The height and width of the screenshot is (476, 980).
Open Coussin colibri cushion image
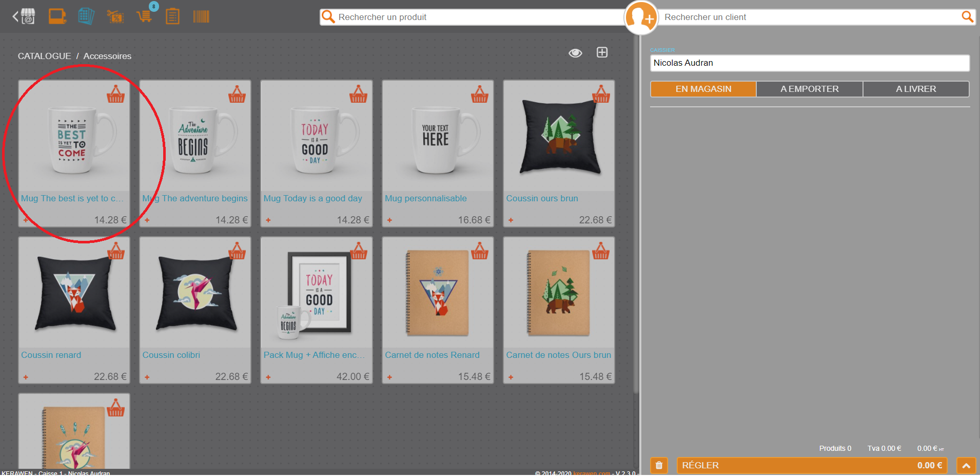tap(195, 293)
